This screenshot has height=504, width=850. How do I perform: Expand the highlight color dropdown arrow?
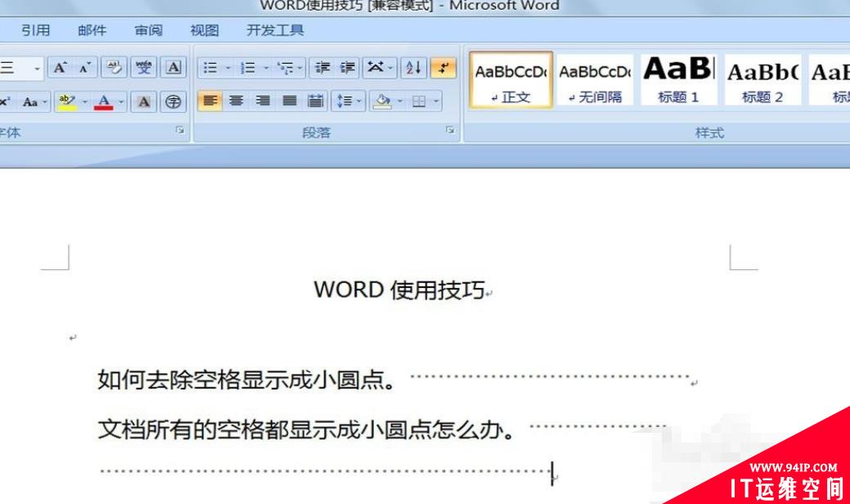pos(85,101)
